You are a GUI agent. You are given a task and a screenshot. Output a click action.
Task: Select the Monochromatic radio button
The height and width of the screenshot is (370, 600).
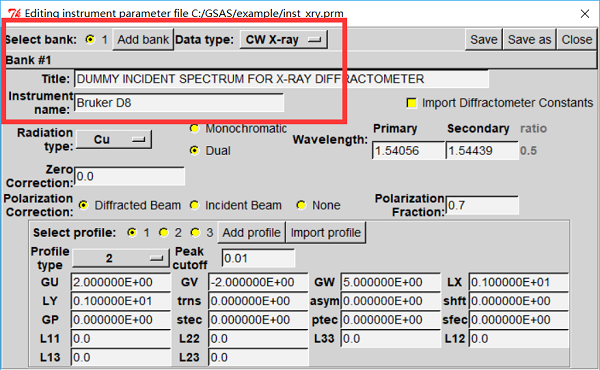pyautogui.click(x=194, y=129)
